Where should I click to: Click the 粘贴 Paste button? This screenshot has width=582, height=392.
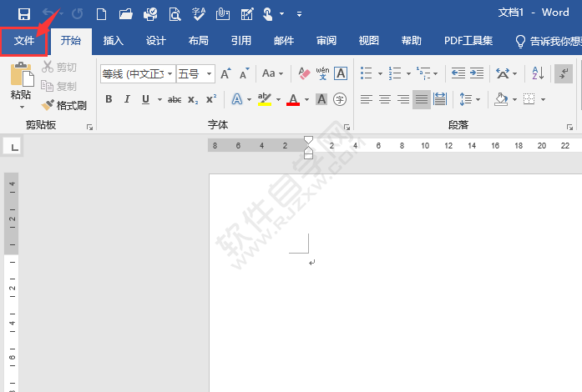(21, 85)
